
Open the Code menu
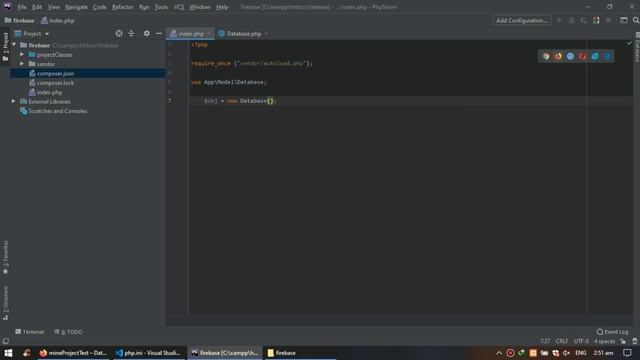100,7
